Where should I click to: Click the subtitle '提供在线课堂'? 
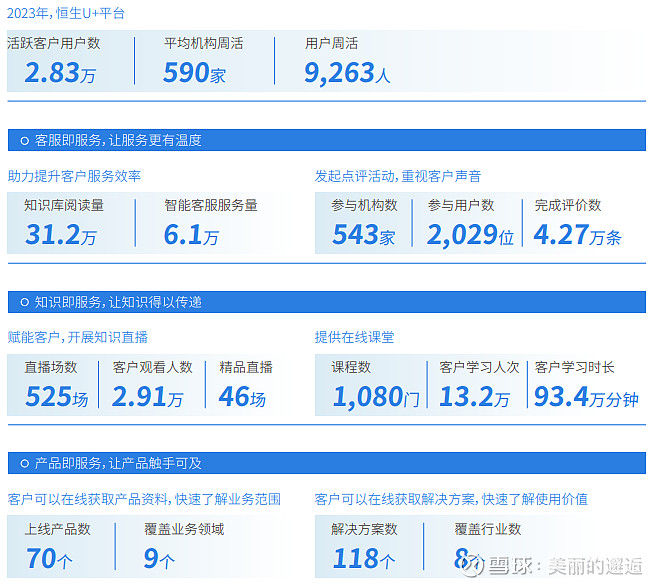(354, 337)
